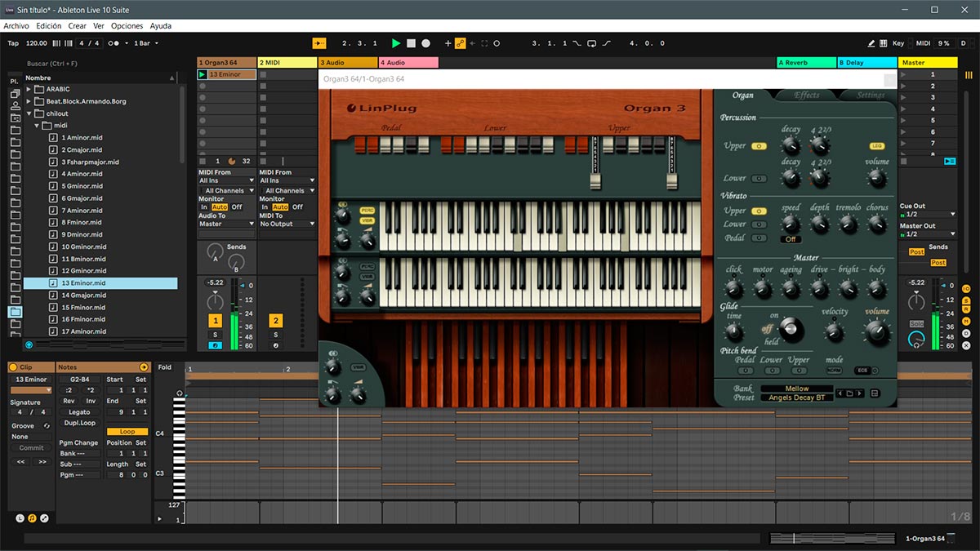Enable MIDI map mode button

tap(923, 43)
